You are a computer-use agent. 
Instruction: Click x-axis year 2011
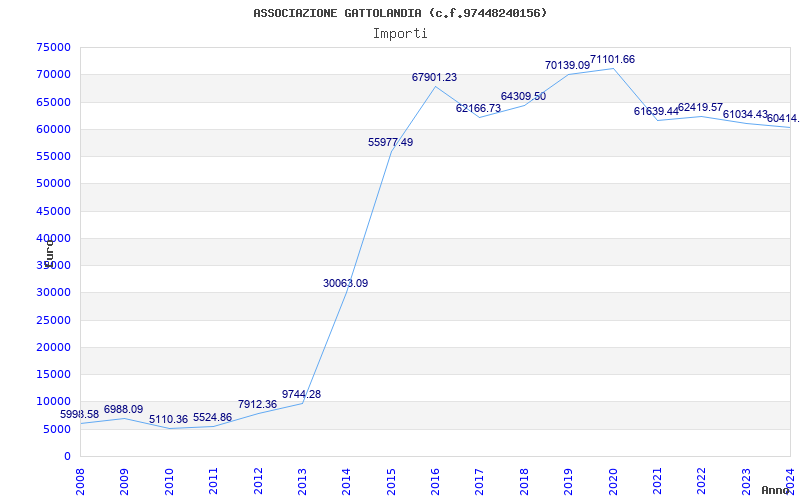tap(214, 482)
